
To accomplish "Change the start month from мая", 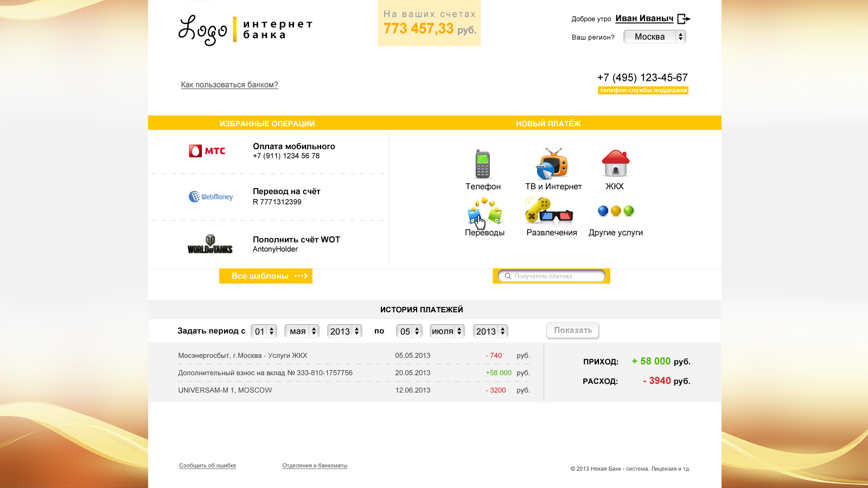I will (x=301, y=331).
